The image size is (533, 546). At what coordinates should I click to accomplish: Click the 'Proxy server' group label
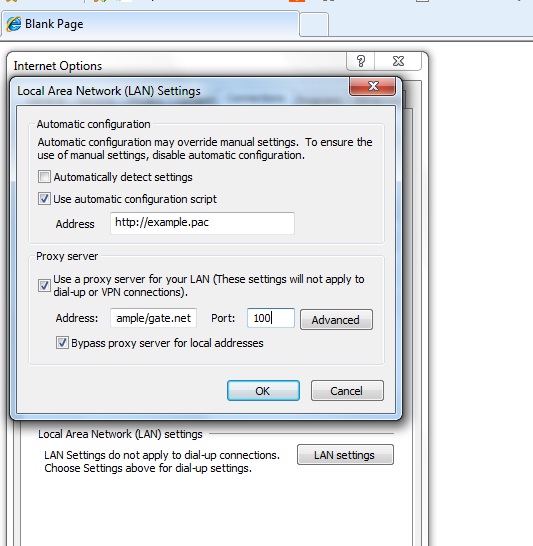point(67,256)
